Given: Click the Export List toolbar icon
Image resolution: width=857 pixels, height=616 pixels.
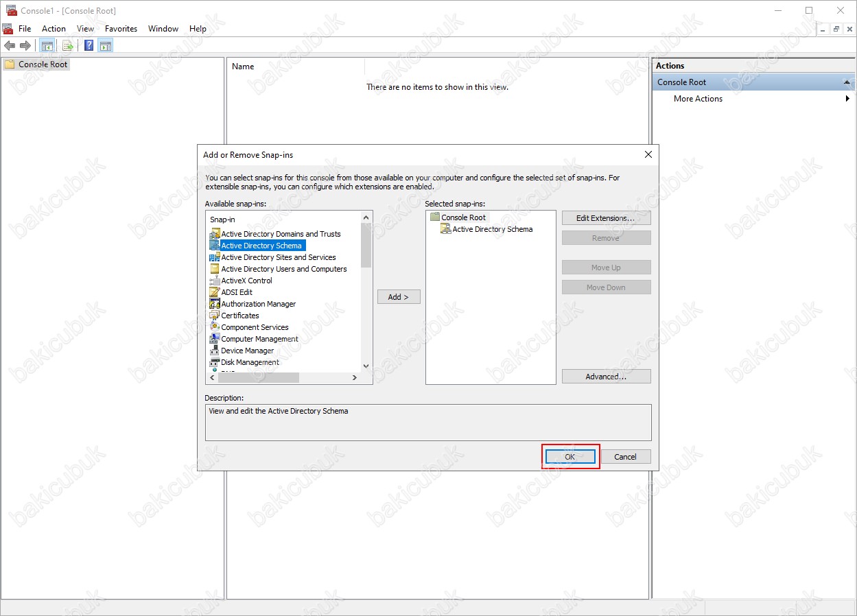Looking at the screenshot, I should pyautogui.click(x=67, y=46).
